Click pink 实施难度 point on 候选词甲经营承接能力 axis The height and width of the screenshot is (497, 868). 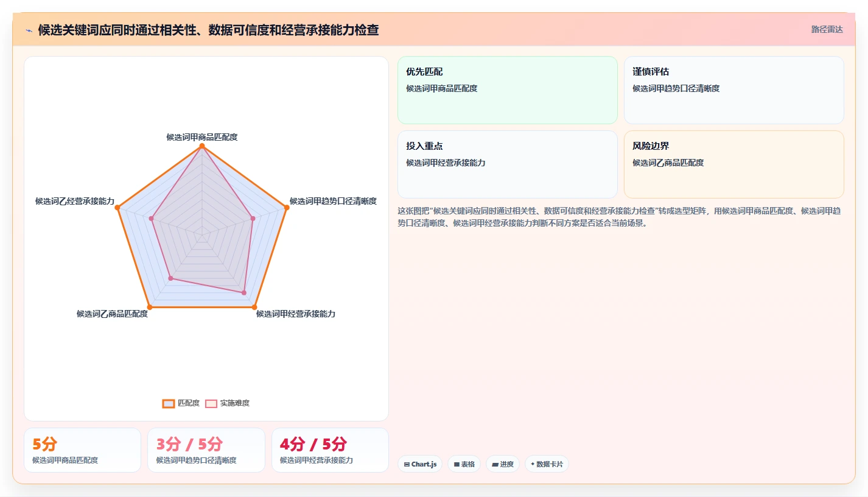tap(244, 293)
